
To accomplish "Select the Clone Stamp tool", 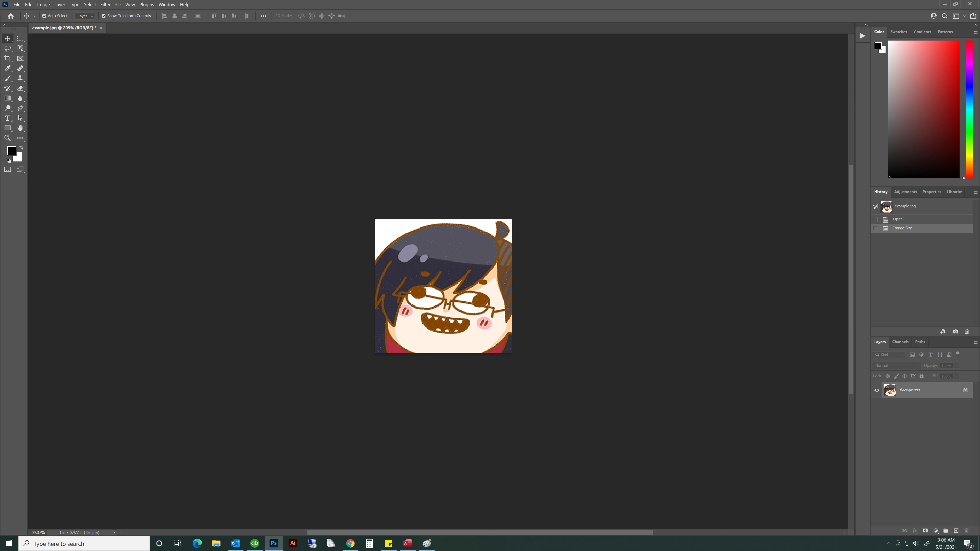I will click(x=20, y=78).
